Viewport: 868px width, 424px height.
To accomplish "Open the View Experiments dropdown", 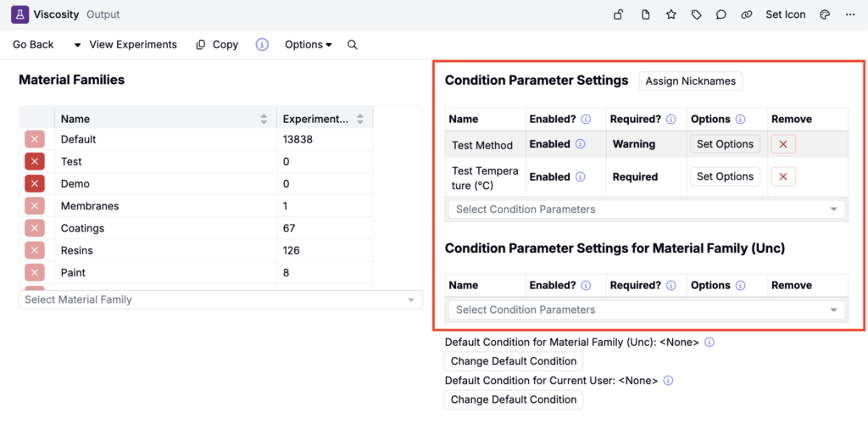I will pos(125,45).
